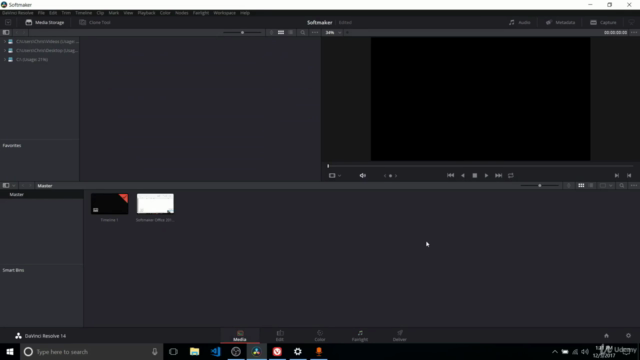Open the viewer zoom 34% dropdown

333,32
